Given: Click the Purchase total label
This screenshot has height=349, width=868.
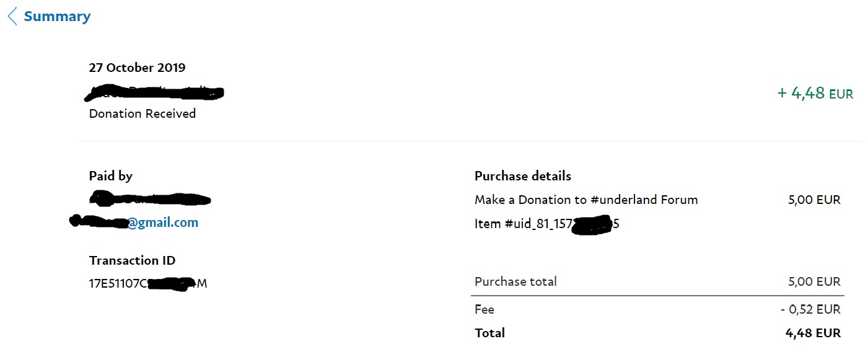Looking at the screenshot, I should [x=515, y=281].
